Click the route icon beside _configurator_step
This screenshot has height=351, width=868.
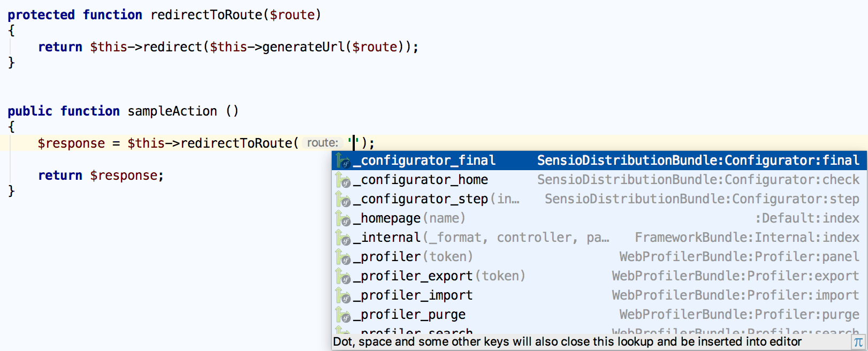(345, 199)
